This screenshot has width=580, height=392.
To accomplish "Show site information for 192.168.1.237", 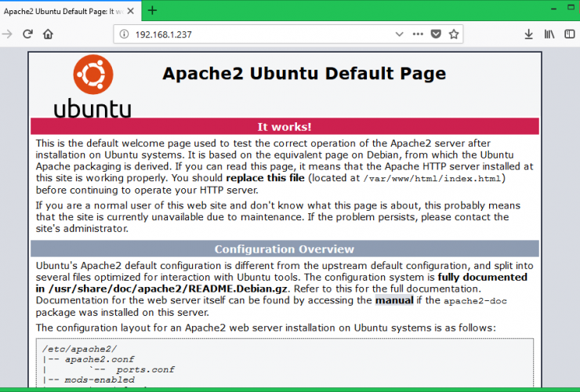I will click(x=124, y=34).
